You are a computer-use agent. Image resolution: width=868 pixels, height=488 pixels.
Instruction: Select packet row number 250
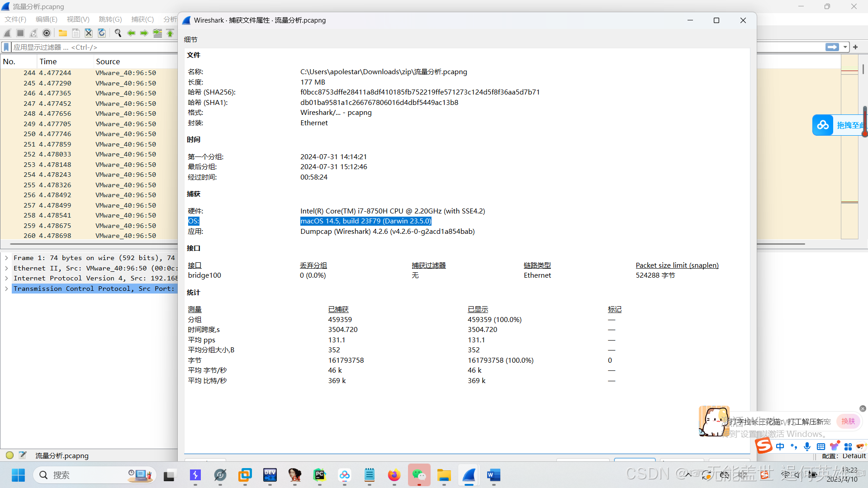(x=89, y=134)
